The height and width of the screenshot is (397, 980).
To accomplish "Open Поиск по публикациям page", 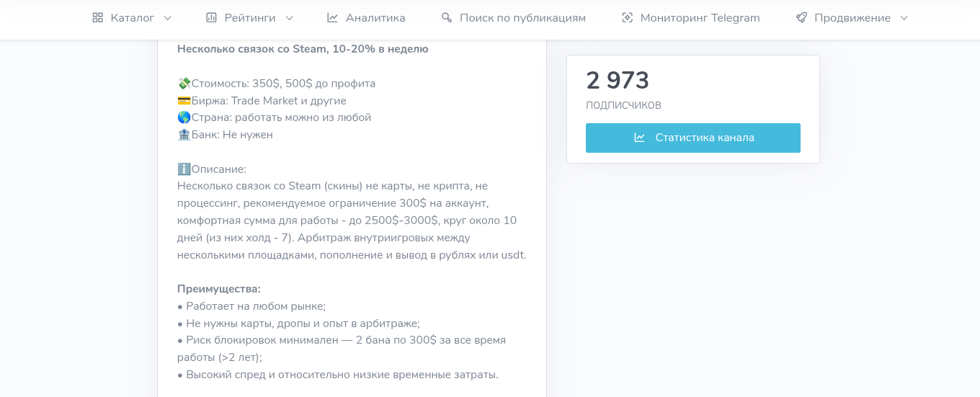I will [x=522, y=18].
